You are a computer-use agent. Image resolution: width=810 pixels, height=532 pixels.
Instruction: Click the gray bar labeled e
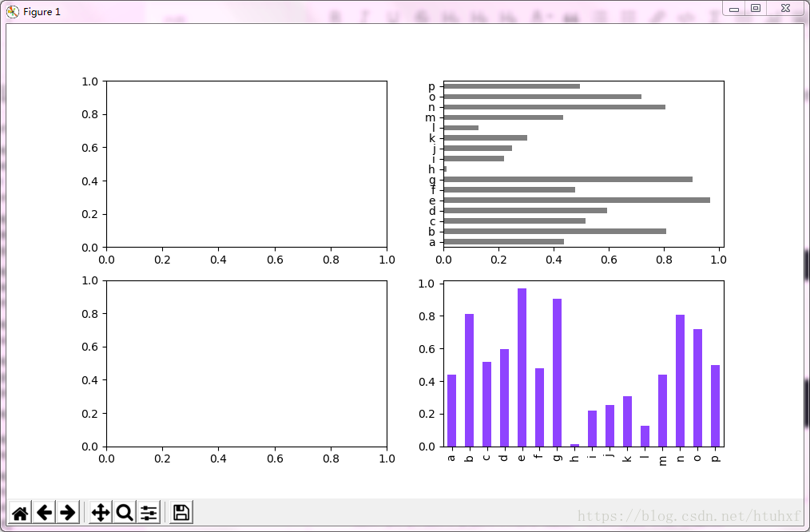tap(577, 200)
